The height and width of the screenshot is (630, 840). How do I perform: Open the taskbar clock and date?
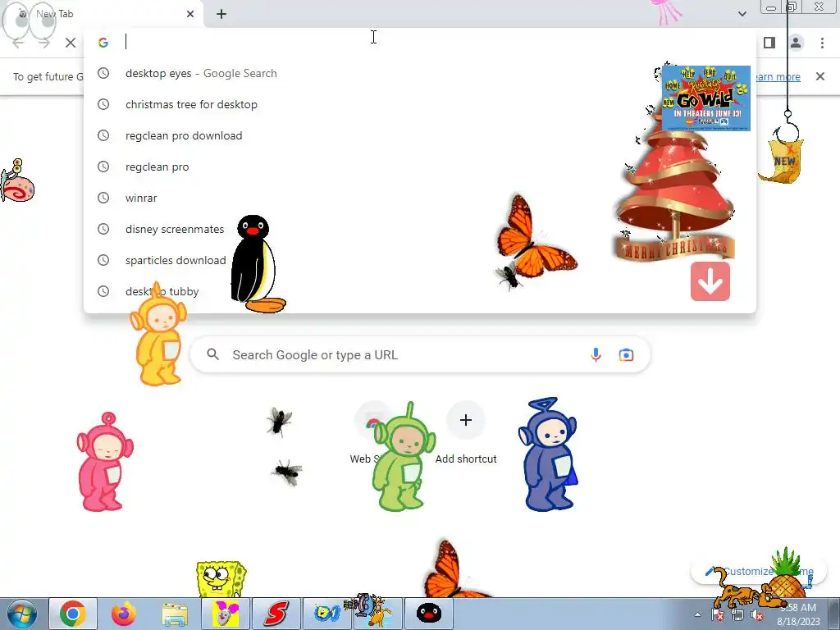[799, 614]
